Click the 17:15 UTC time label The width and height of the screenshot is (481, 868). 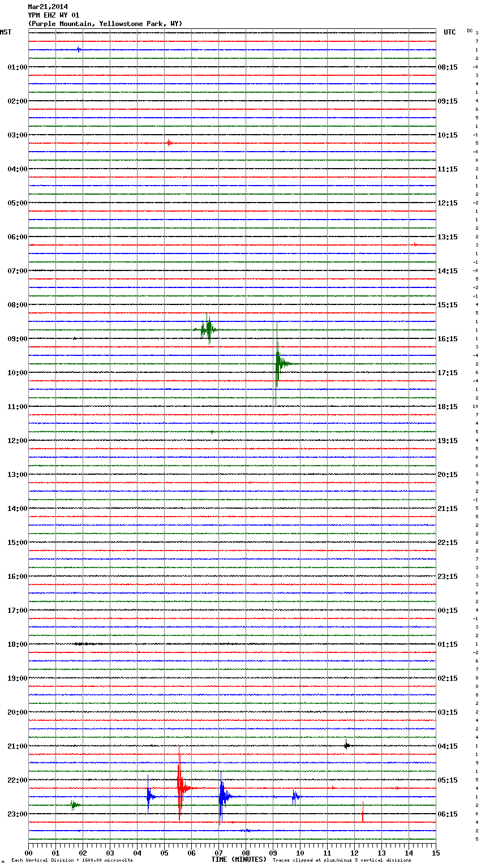448,373
